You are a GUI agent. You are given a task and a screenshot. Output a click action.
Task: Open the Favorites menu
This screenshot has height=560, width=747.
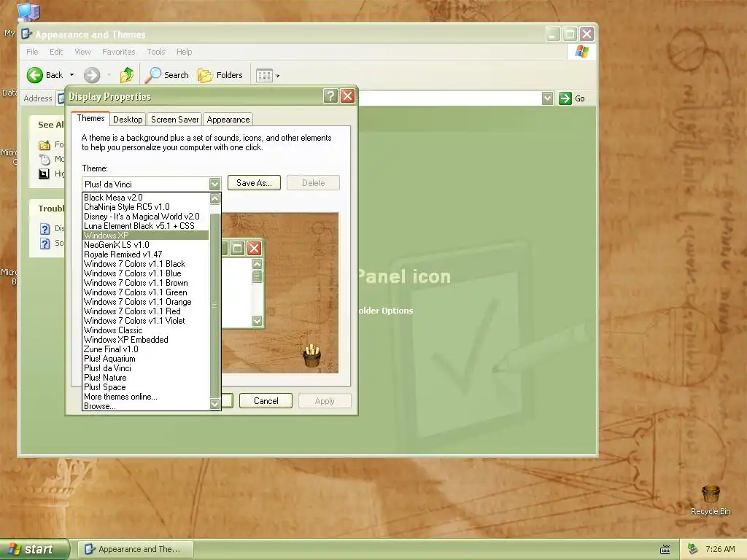(x=119, y=52)
